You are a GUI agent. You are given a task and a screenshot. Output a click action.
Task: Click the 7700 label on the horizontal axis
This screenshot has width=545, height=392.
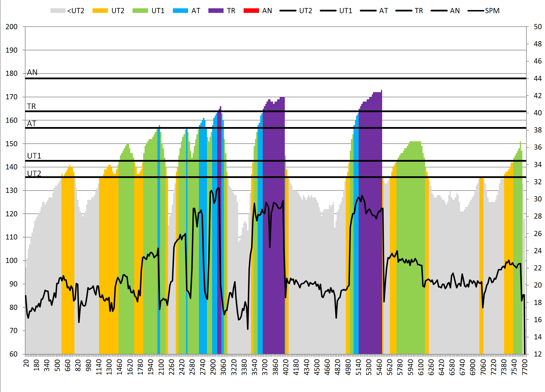pyautogui.click(x=525, y=365)
